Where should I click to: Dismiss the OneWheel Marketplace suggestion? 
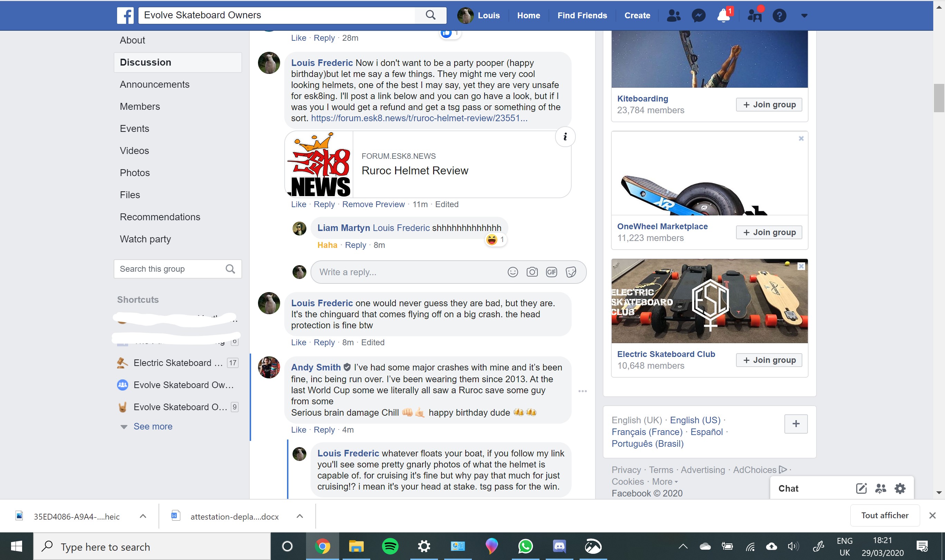coord(801,138)
